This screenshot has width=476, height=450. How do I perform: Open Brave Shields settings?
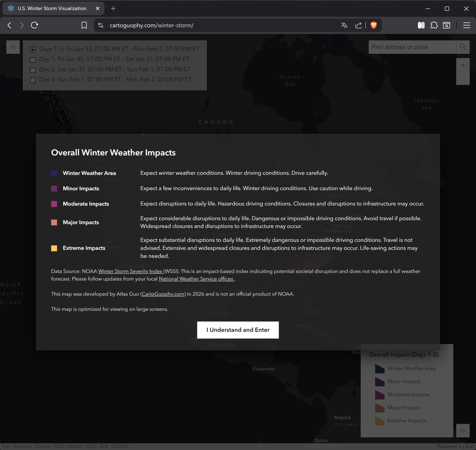point(374,25)
